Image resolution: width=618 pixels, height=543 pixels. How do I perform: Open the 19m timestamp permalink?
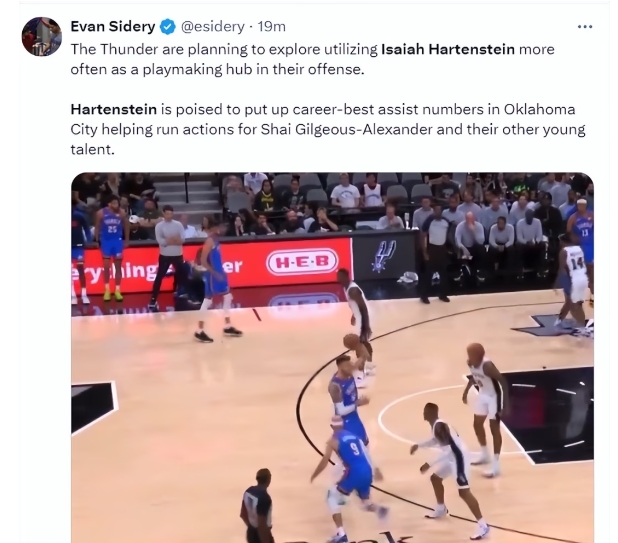pyautogui.click(x=272, y=26)
